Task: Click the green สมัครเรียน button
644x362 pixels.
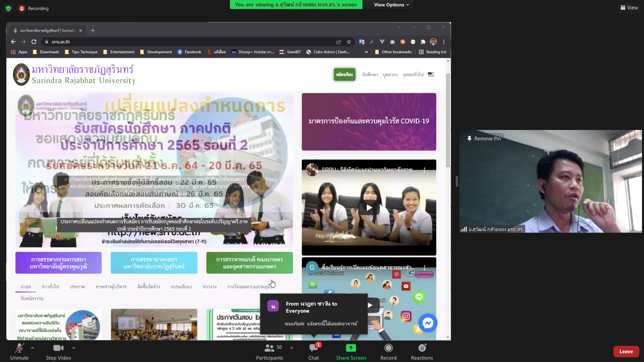Action: click(x=344, y=75)
